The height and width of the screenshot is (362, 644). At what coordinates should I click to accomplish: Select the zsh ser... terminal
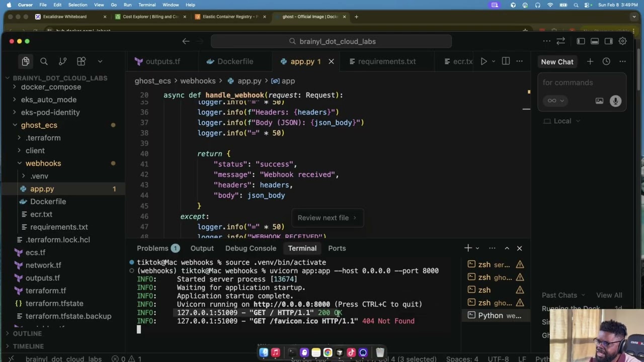point(495,264)
